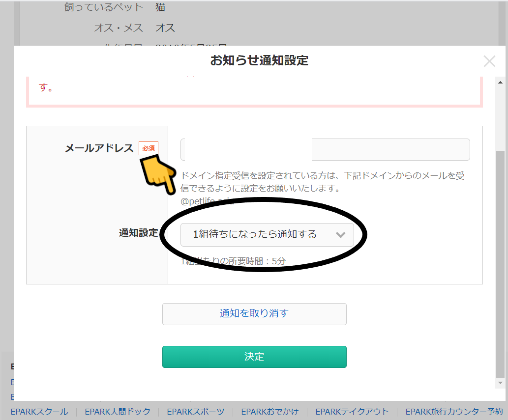Open the EPARKスクール footer link
This screenshot has width=508, height=420.
point(39,412)
